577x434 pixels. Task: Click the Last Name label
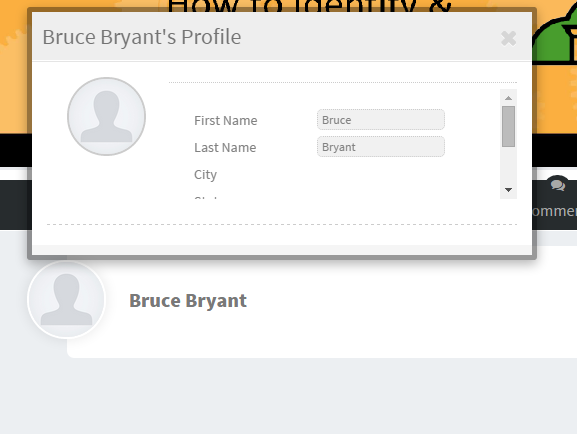pos(225,147)
